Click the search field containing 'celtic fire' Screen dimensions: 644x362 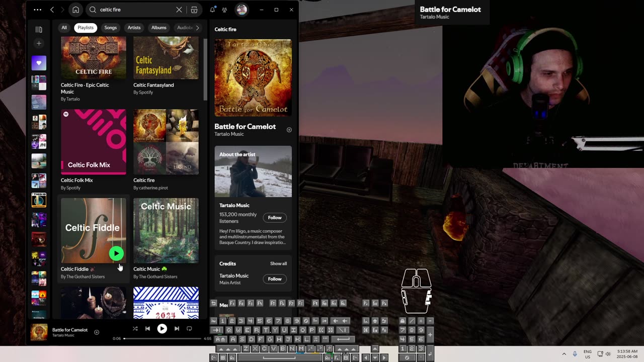coord(136,10)
